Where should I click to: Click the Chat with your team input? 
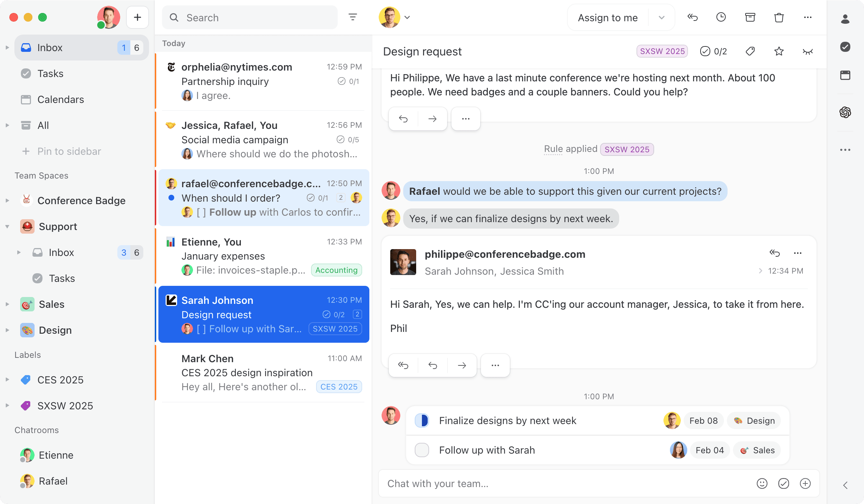[x=569, y=483]
